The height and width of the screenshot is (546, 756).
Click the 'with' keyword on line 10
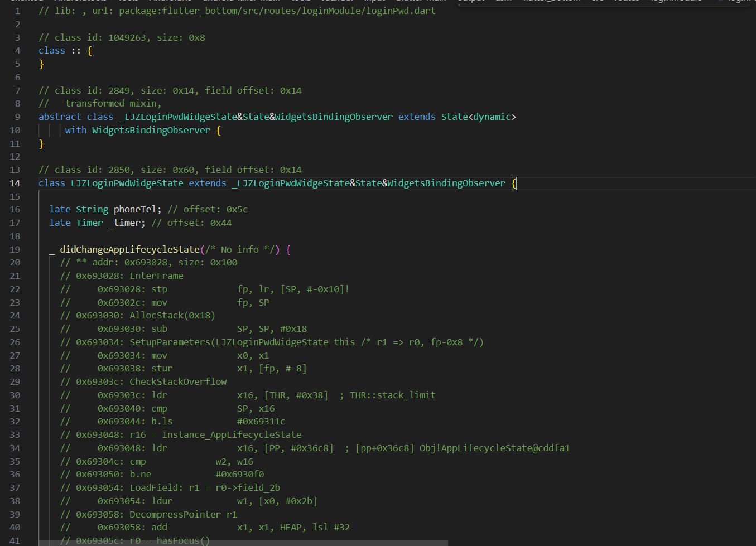click(76, 130)
